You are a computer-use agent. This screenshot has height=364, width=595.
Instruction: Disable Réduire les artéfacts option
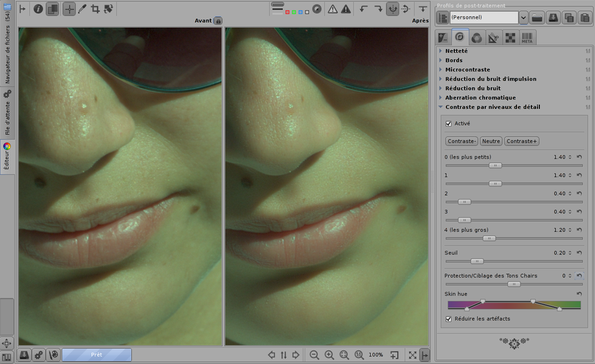coord(450,319)
